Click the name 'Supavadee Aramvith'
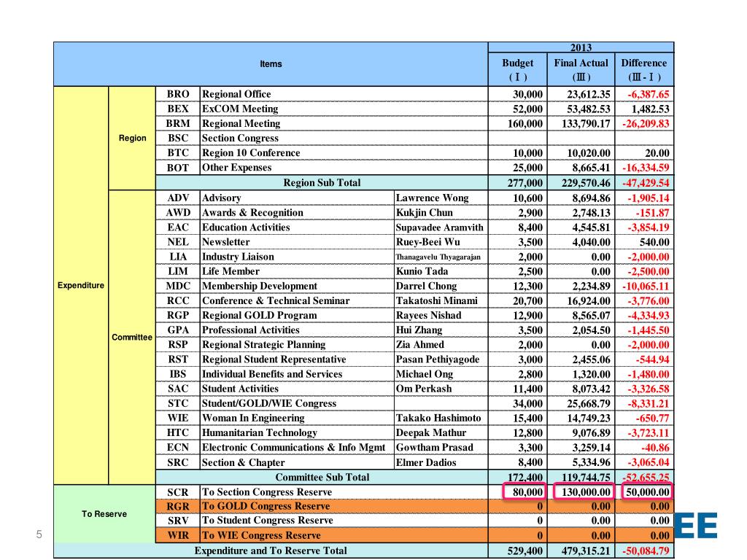 click(441, 227)
